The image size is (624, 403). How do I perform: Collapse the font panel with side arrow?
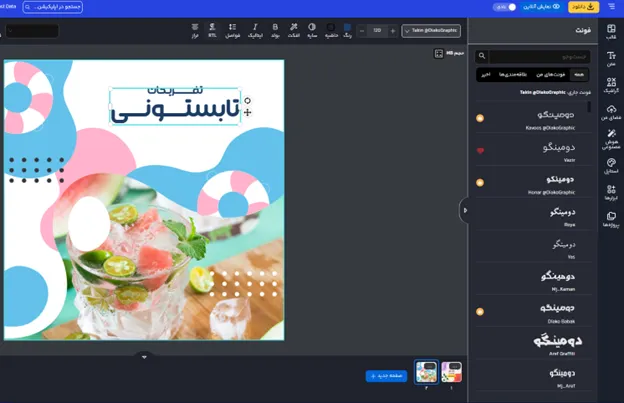point(464,210)
